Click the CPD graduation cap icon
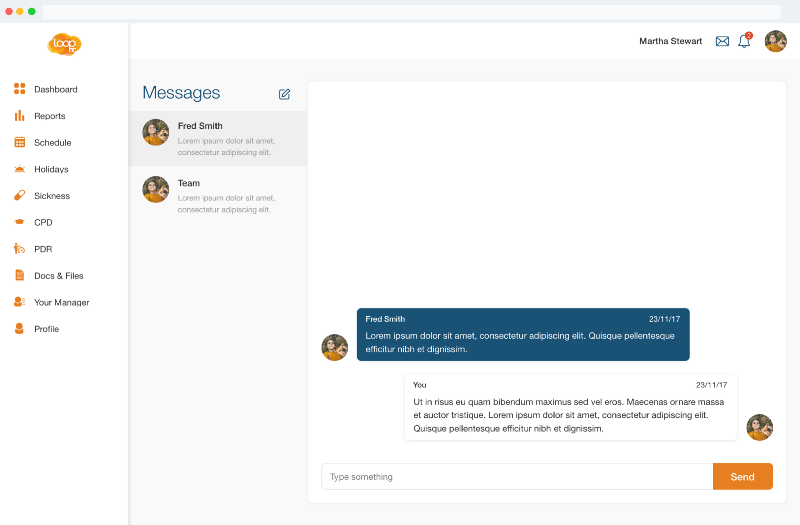The height and width of the screenshot is (525, 800). [19, 222]
